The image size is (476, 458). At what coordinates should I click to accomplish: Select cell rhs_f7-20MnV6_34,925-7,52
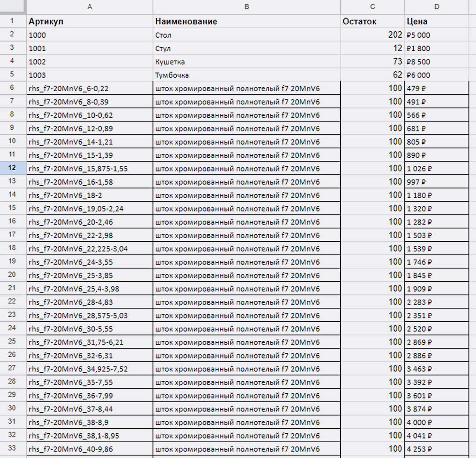coord(90,369)
